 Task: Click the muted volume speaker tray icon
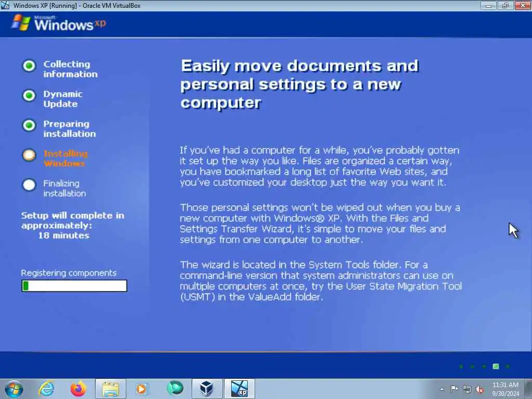(x=480, y=390)
